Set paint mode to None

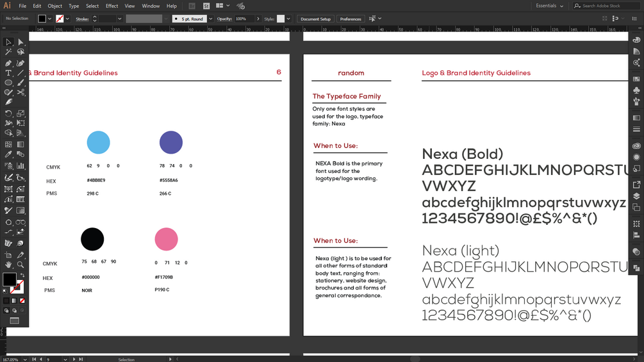[x=22, y=301]
